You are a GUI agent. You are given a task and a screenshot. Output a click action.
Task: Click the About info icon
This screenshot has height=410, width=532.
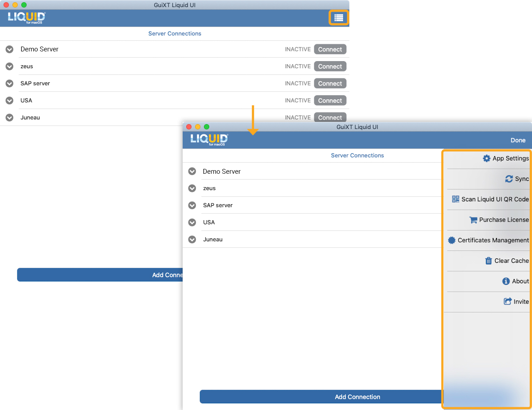(x=506, y=281)
